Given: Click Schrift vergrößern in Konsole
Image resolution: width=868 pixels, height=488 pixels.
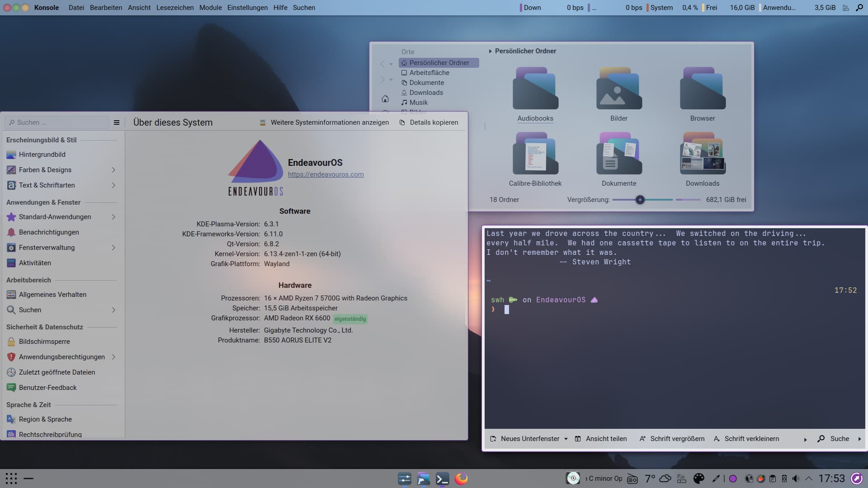Looking at the screenshot, I should tap(672, 439).
